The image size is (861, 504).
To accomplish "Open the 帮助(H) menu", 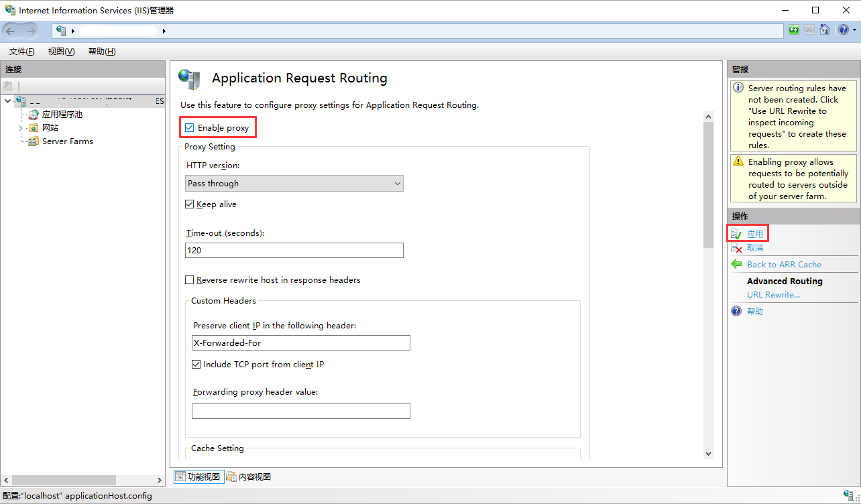I will (x=102, y=52).
